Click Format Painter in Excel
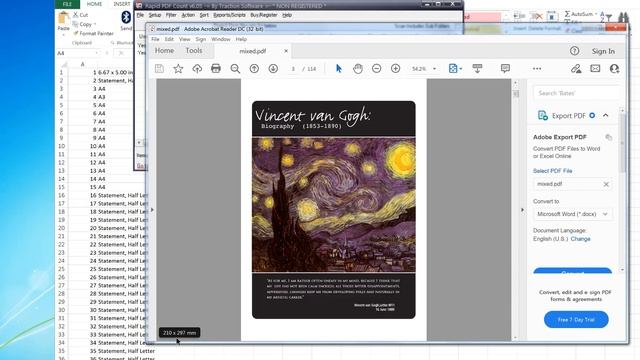 (93, 33)
